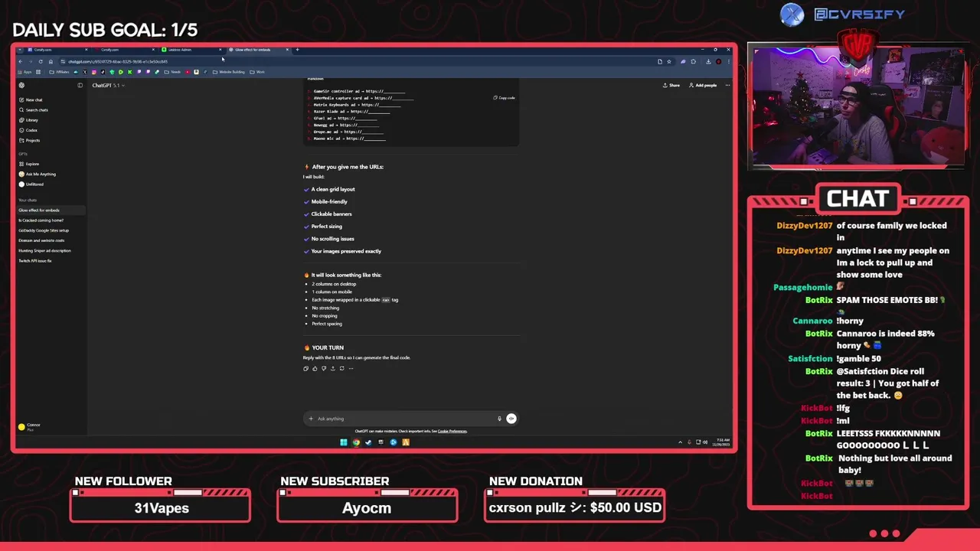Screen dimensions: 980x551
Task: Open the ChatGPT 5.1 model dropdown
Action: point(108,85)
